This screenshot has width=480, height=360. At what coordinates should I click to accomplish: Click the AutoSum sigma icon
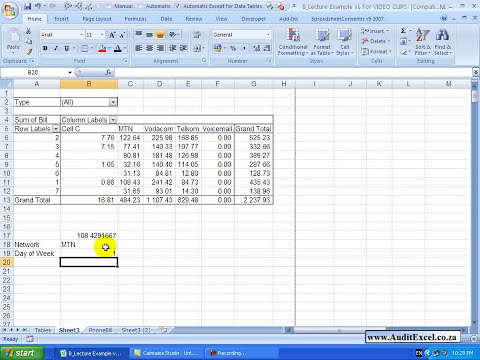pos(403,31)
